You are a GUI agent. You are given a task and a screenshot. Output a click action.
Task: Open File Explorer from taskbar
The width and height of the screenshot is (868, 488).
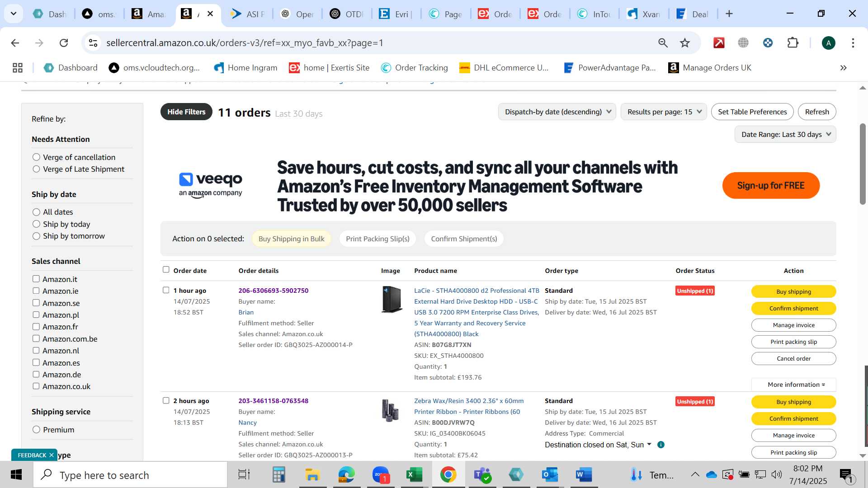(x=312, y=475)
